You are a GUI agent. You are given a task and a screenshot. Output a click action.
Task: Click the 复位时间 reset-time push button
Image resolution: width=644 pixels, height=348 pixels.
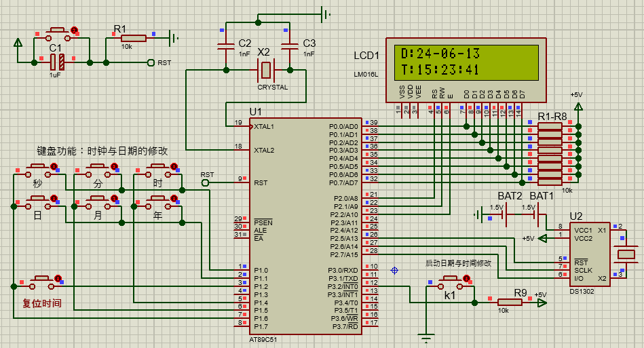point(42,283)
